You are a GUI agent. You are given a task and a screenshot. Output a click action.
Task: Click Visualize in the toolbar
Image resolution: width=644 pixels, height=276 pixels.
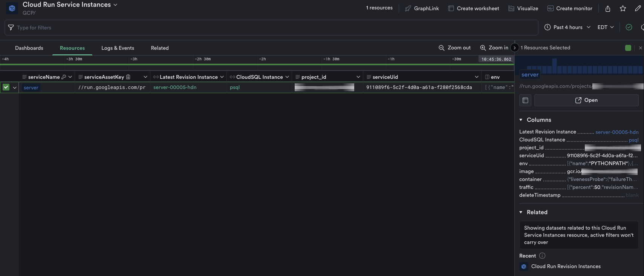click(523, 8)
